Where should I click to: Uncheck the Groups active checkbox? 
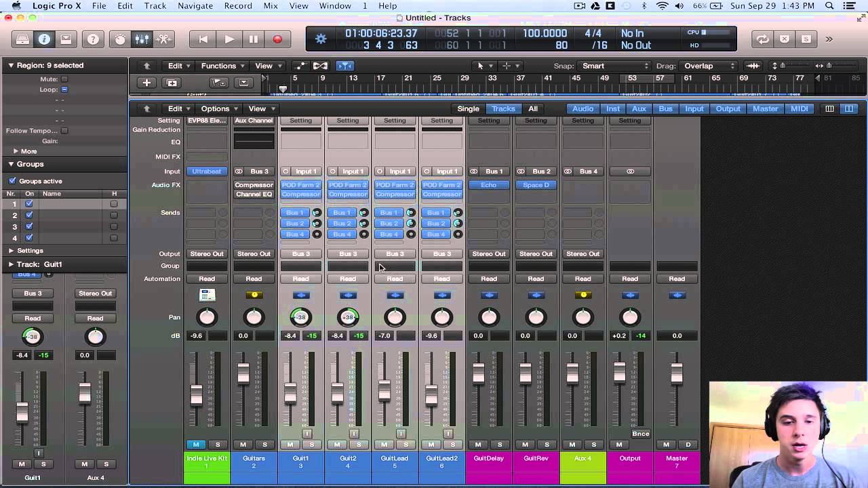(x=12, y=181)
